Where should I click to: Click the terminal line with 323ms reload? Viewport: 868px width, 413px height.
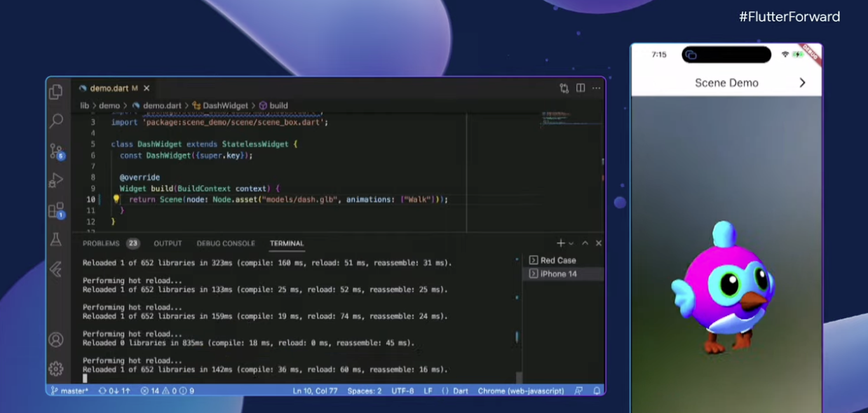[x=267, y=264]
